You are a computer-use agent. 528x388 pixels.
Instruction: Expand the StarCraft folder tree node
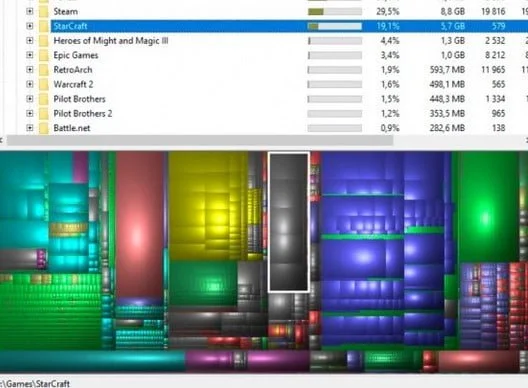(30, 26)
